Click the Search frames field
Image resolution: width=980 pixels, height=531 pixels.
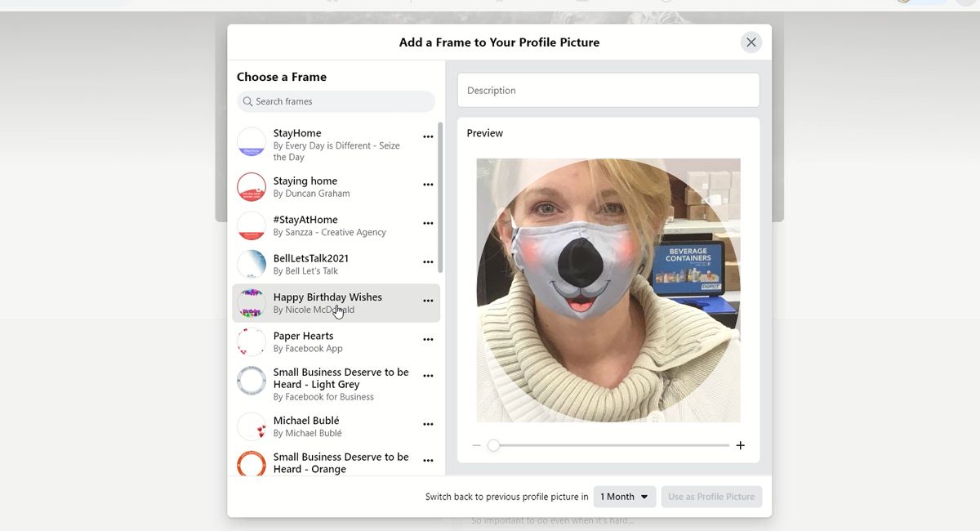336,101
